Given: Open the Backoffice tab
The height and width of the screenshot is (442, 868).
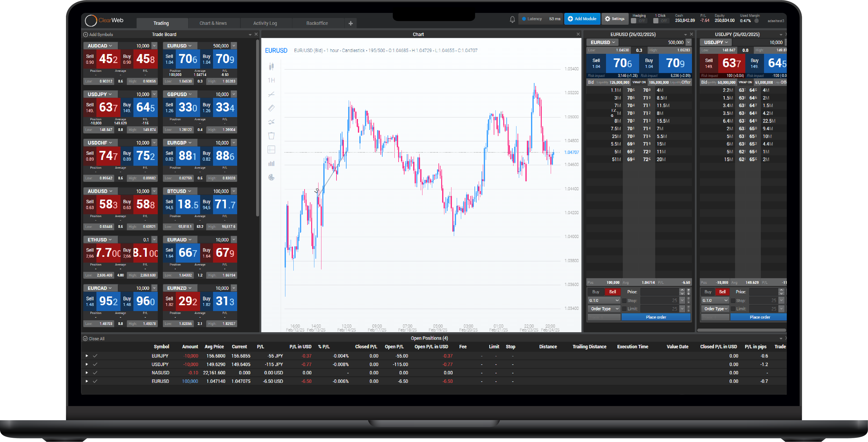Looking at the screenshot, I should click(317, 23).
